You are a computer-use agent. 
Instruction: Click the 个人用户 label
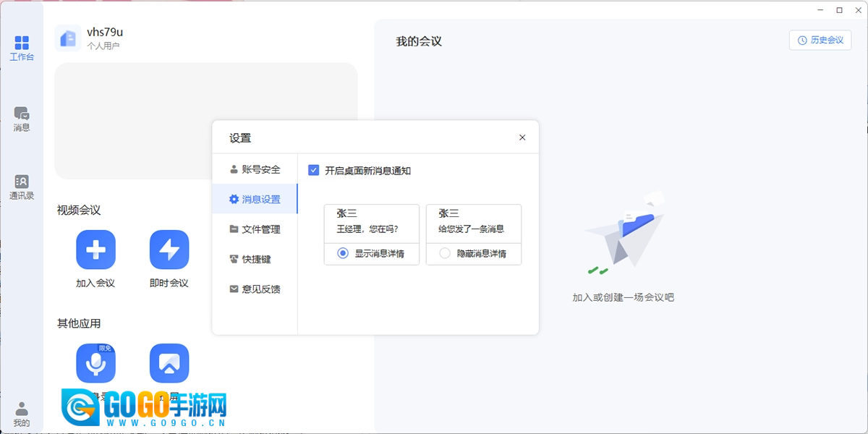[x=103, y=46]
